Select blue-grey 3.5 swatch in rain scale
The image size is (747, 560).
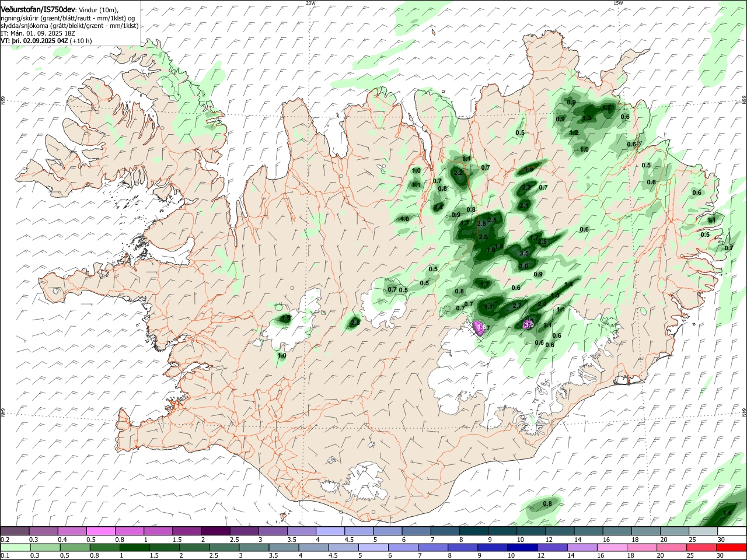tap(284, 547)
